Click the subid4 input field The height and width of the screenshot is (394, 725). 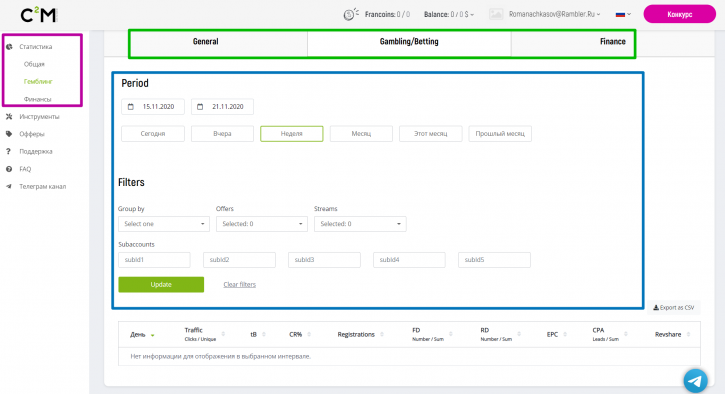coord(410,260)
